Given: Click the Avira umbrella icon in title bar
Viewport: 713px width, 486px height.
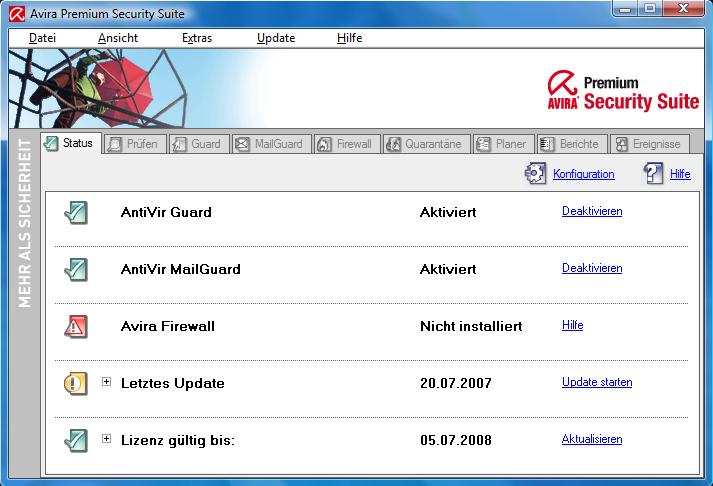Looking at the screenshot, I should [x=17, y=14].
